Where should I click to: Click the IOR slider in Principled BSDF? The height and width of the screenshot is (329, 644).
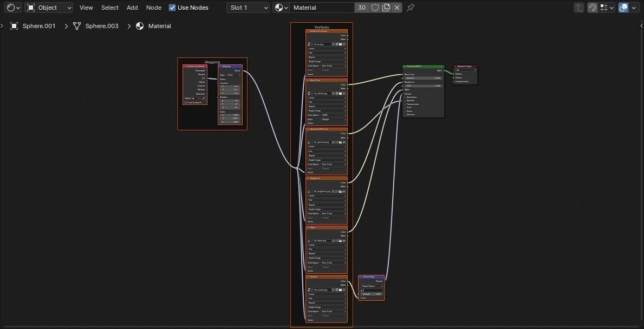pyautogui.click(x=423, y=85)
